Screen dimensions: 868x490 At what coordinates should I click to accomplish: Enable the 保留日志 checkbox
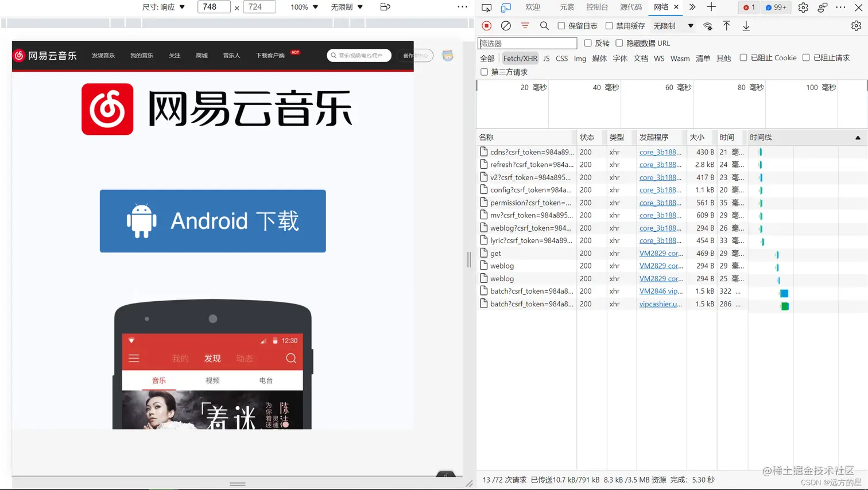[561, 26]
